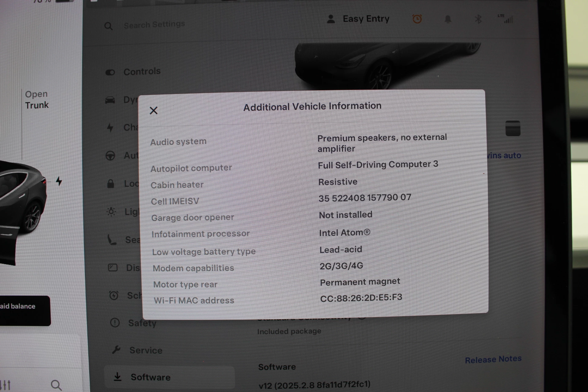Click the search magnifier icon in settings
This screenshot has width=588, height=392.
coord(108,26)
